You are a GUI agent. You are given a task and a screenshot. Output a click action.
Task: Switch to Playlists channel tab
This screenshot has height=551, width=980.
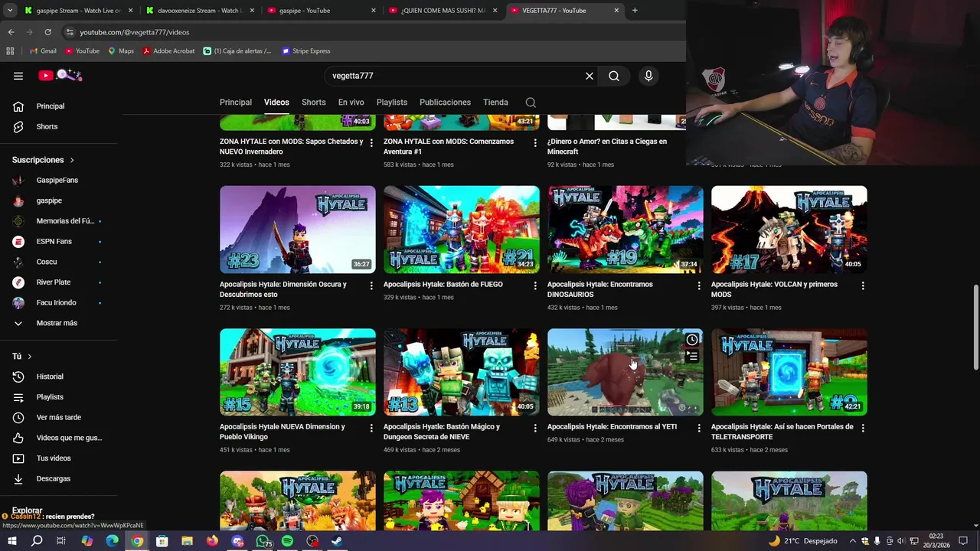coord(392,103)
